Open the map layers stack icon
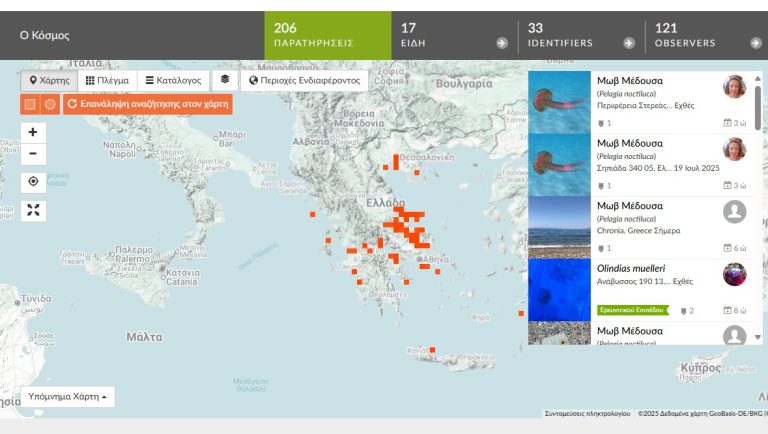Viewport: 768px width, 434px height. point(225,80)
